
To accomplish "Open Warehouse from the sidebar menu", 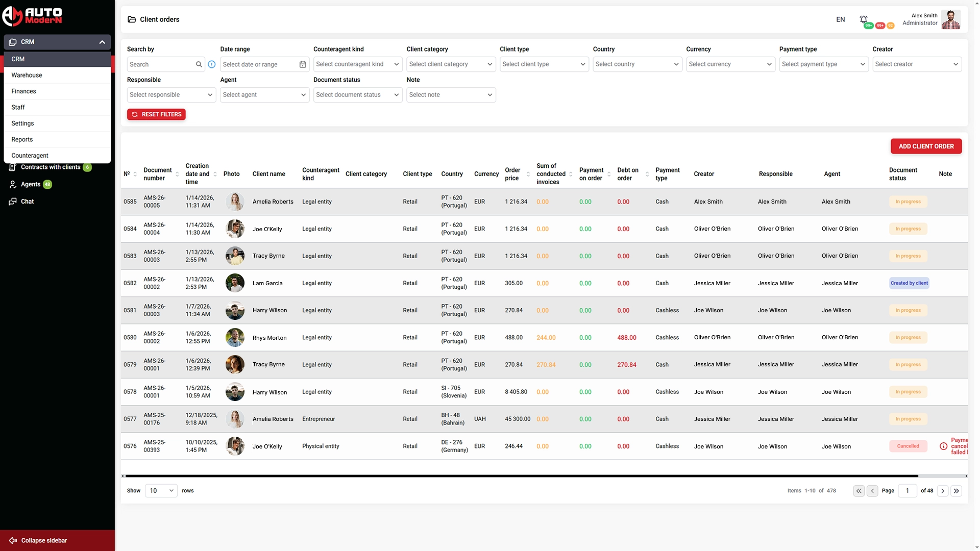I will point(27,75).
